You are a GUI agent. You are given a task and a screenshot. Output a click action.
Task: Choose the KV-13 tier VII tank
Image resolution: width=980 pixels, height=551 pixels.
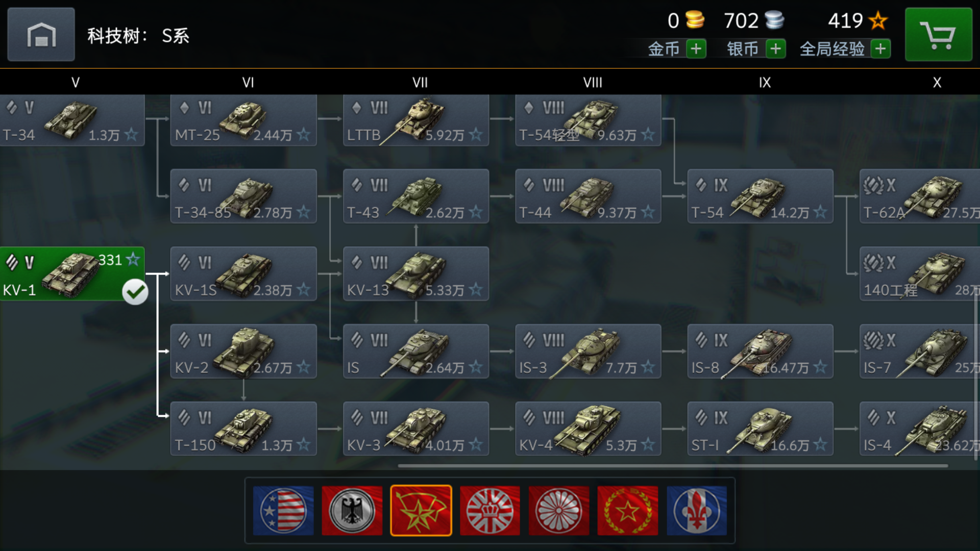[x=416, y=274]
